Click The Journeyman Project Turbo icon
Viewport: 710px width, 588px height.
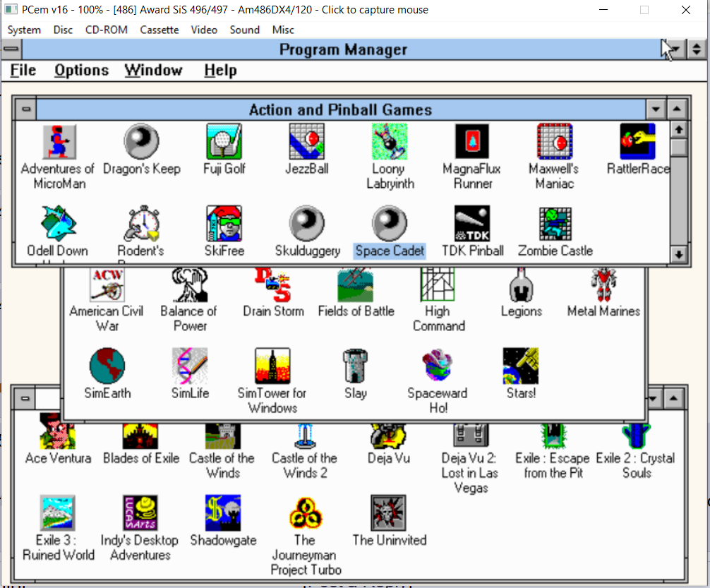(x=306, y=512)
